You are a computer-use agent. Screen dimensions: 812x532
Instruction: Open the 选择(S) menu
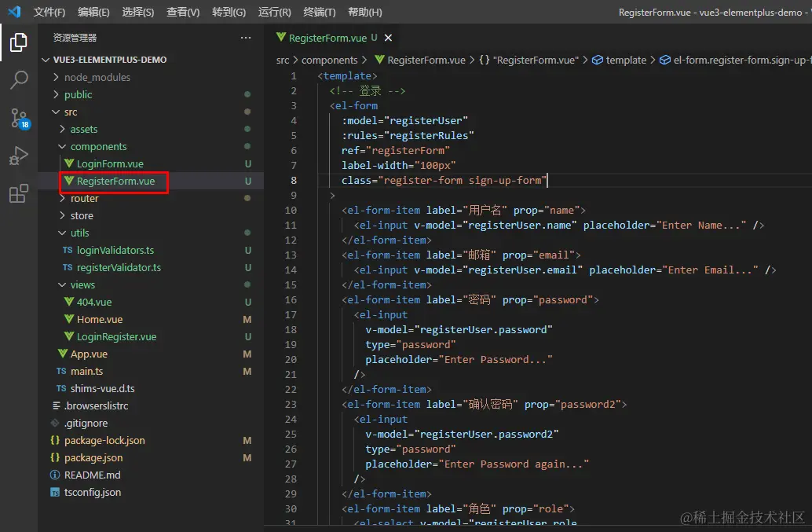point(137,12)
